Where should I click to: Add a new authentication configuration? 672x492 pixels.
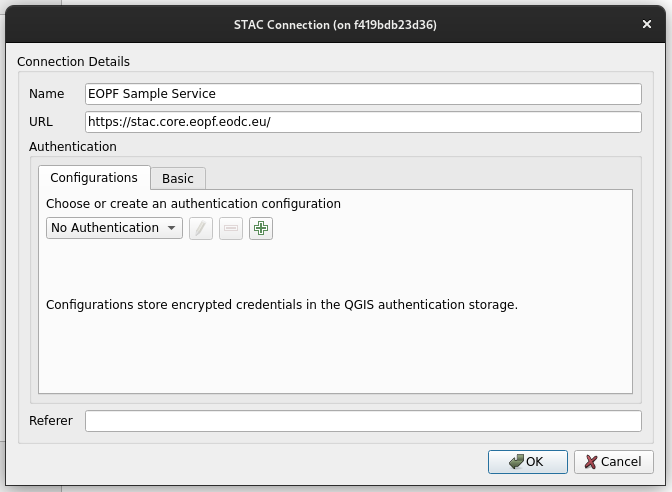(x=261, y=228)
